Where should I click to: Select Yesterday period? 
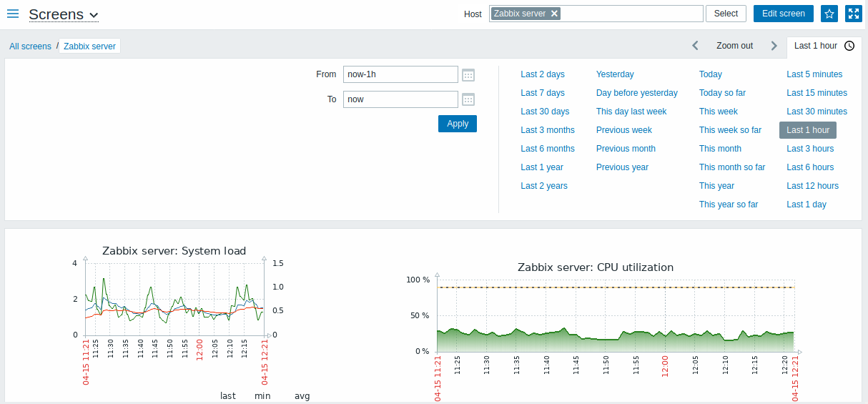point(615,74)
